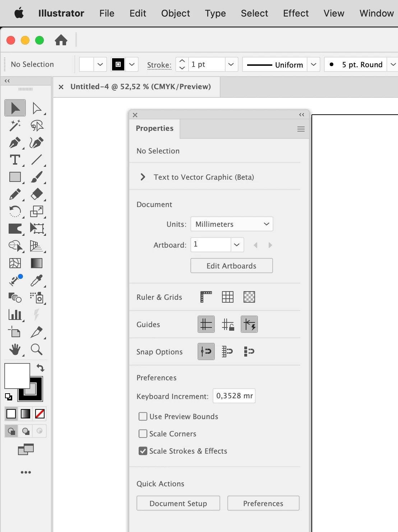The width and height of the screenshot is (398, 532).
Task: Enable Use Preview Bounds checkbox
Action: 143,416
